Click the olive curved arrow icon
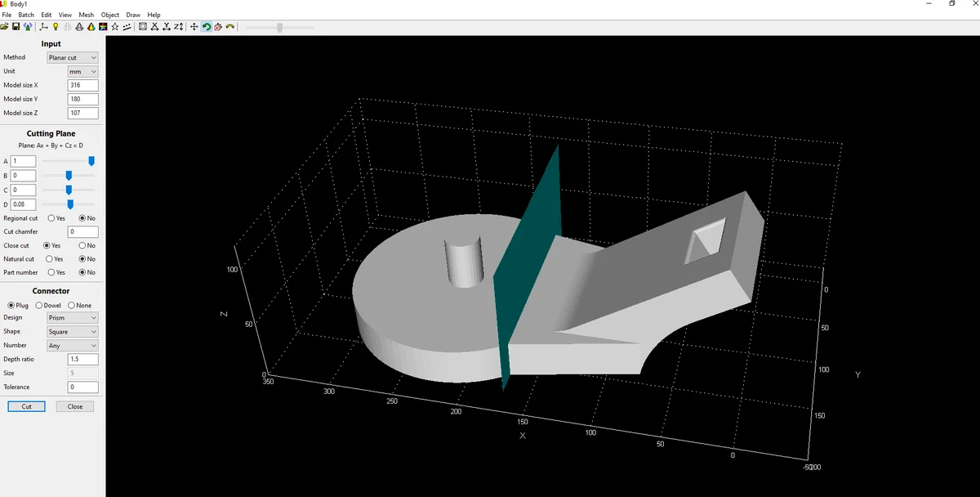This screenshot has height=497, width=980. [230, 27]
